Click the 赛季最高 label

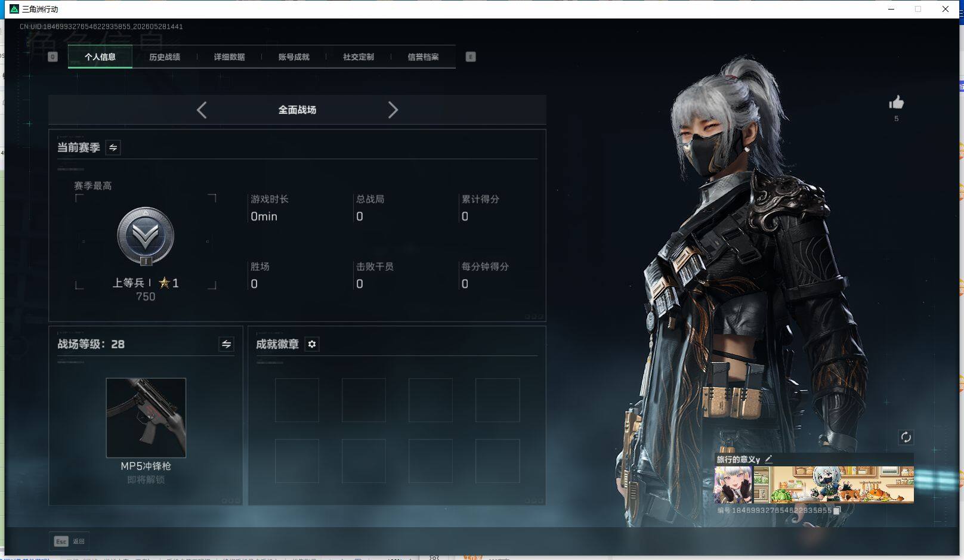coord(93,186)
